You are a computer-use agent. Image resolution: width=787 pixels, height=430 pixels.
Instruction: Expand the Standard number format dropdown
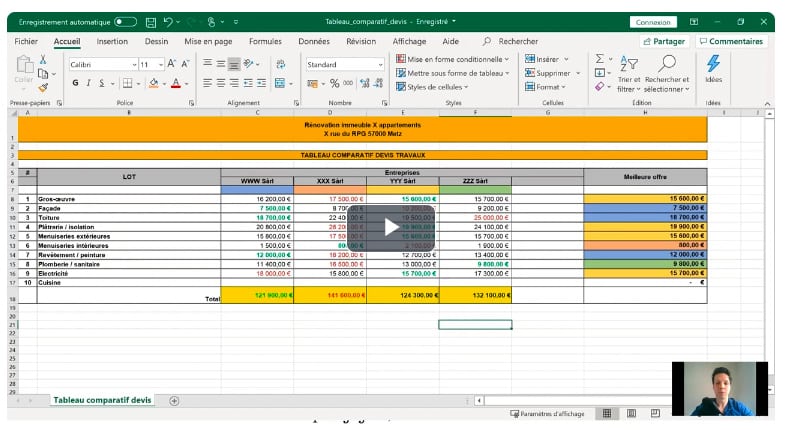[x=380, y=64]
